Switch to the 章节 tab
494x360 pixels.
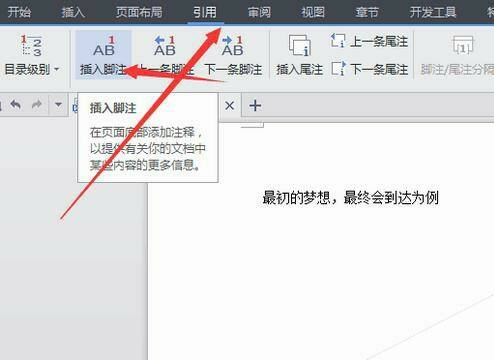coord(367,12)
